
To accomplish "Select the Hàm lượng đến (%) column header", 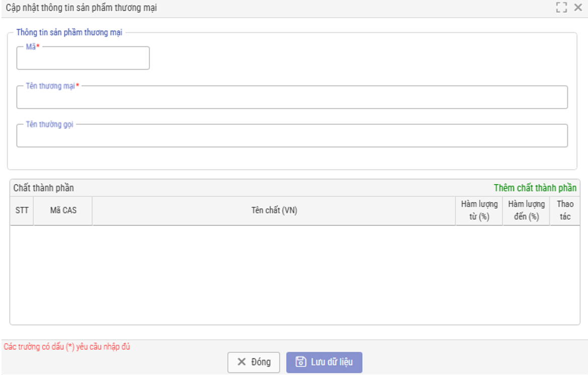I will point(526,211).
